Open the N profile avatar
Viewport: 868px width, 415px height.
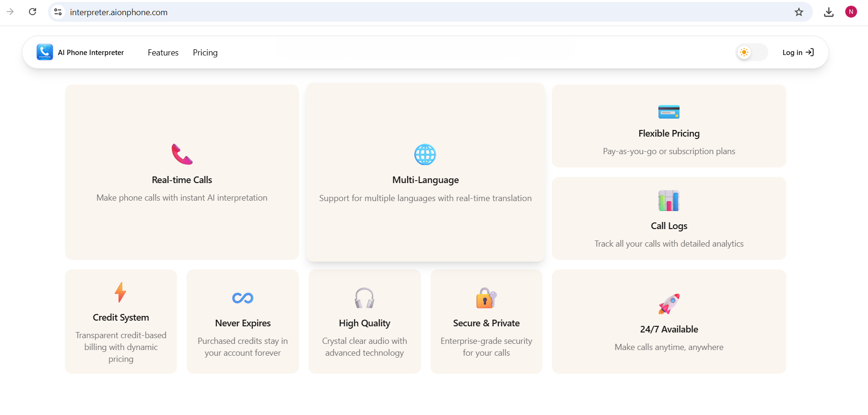click(851, 12)
